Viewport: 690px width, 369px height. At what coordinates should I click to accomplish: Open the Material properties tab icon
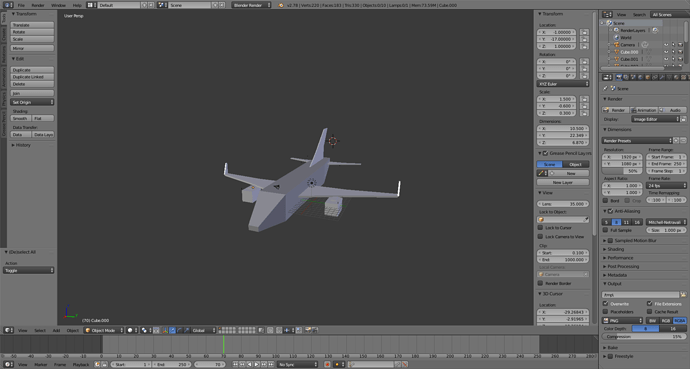676,77
